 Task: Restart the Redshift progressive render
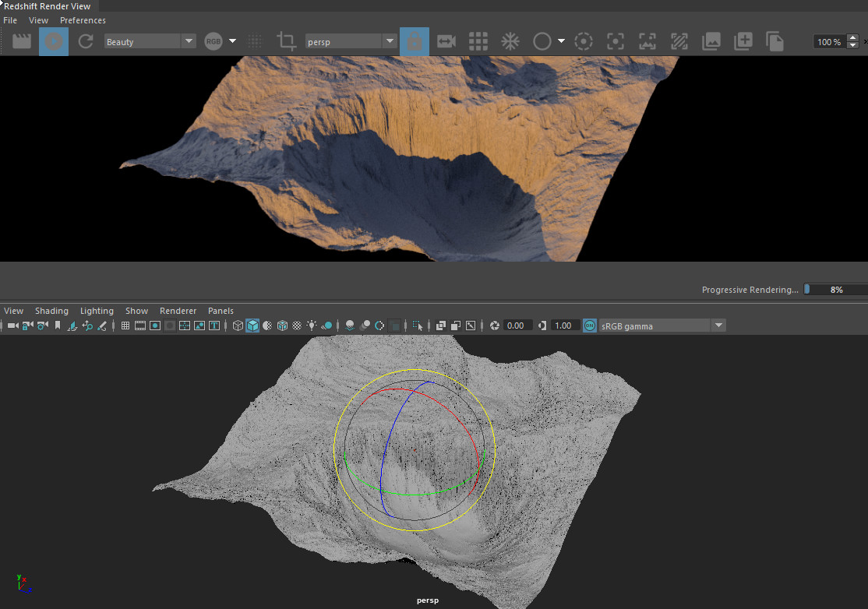coord(85,41)
